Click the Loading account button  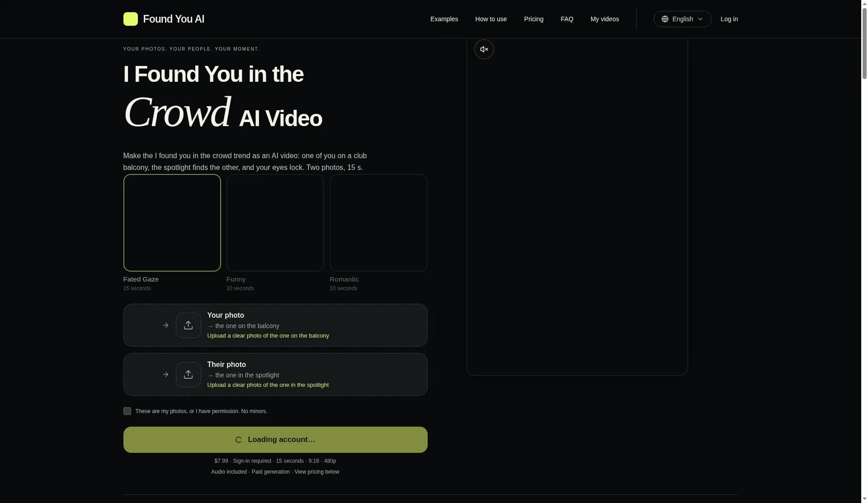(x=275, y=440)
